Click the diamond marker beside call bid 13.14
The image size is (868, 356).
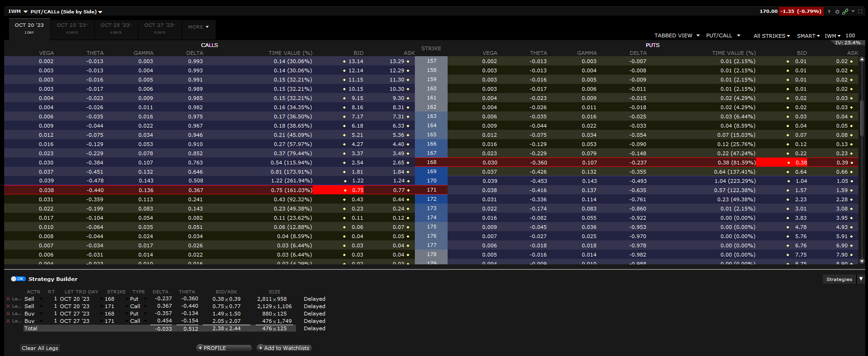coord(344,61)
